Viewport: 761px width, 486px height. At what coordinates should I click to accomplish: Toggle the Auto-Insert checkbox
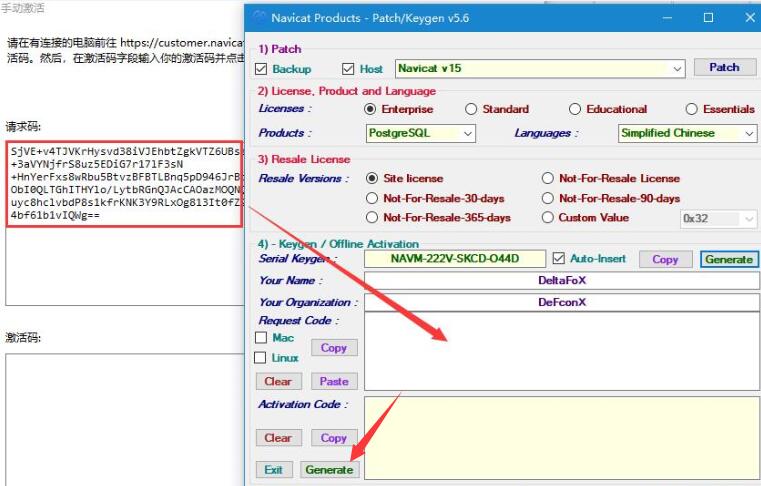tap(559, 258)
